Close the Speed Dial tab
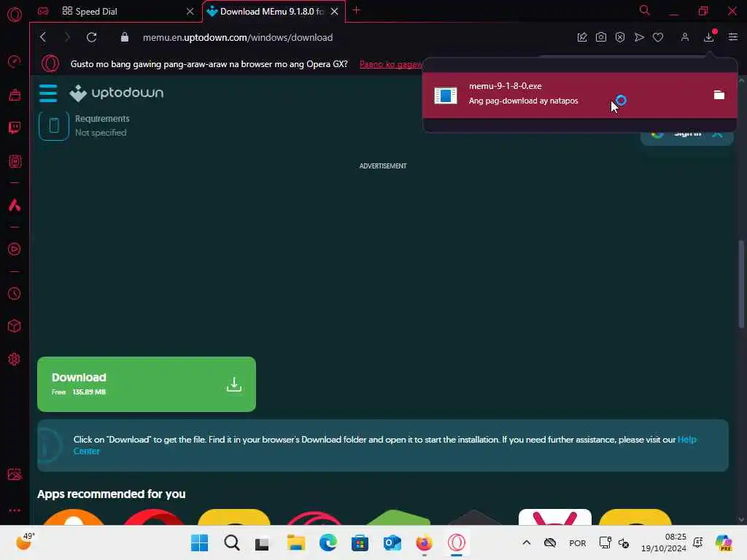747x560 pixels. pyautogui.click(x=190, y=11)
